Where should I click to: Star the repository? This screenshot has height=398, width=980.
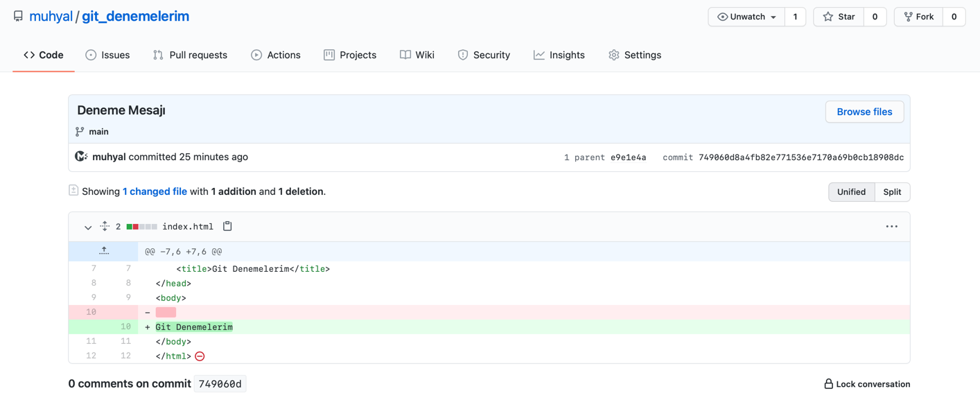[839, 17]
